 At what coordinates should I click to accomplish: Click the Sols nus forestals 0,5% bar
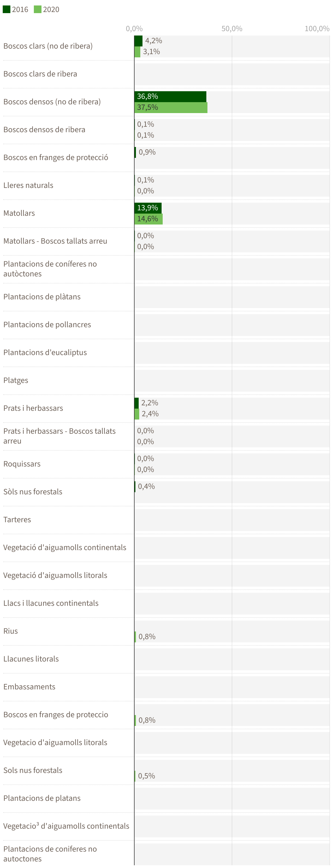click(x=135, y=776)
